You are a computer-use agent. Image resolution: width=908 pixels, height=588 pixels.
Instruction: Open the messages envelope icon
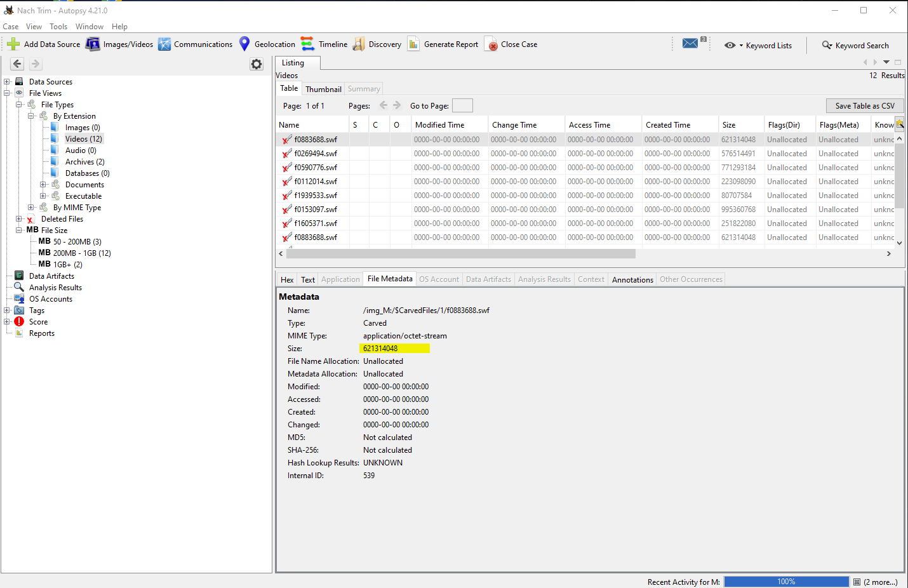point(690,43)
